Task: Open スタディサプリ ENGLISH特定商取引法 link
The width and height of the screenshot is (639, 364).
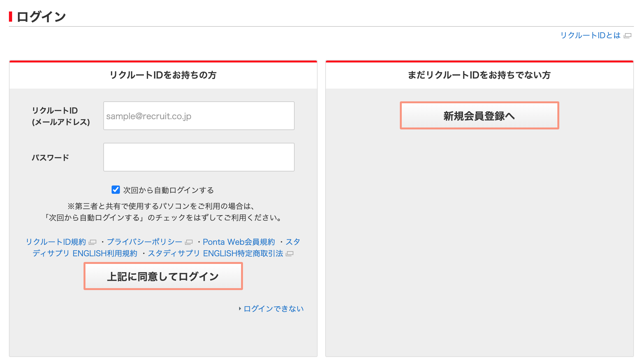Action: (216, 253)
